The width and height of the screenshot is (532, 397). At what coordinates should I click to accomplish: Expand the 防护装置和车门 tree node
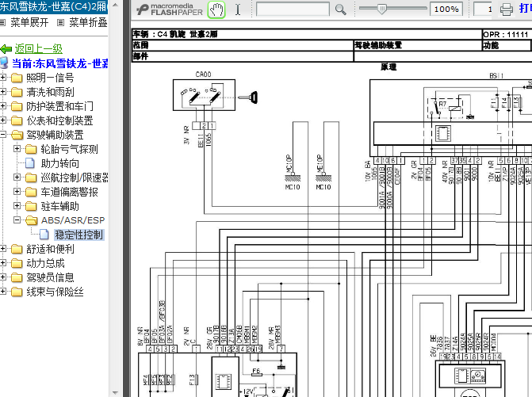pyautogui.click(x=2, y=106)
